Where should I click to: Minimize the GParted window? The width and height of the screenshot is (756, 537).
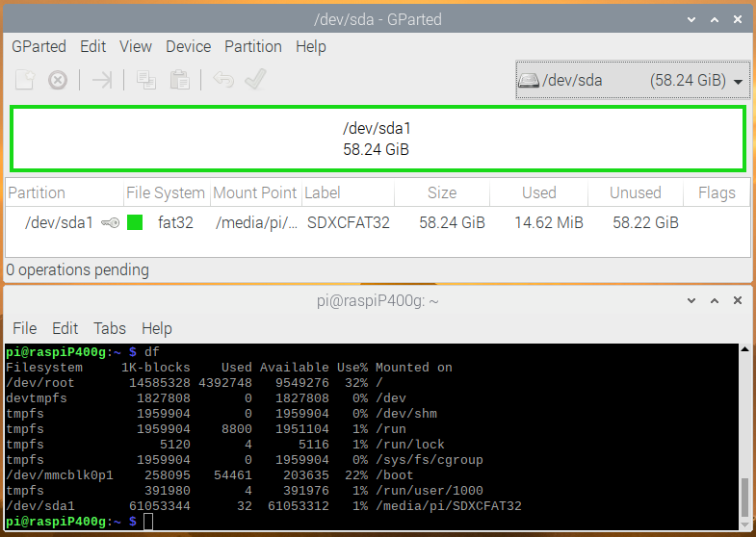point(691,20)
